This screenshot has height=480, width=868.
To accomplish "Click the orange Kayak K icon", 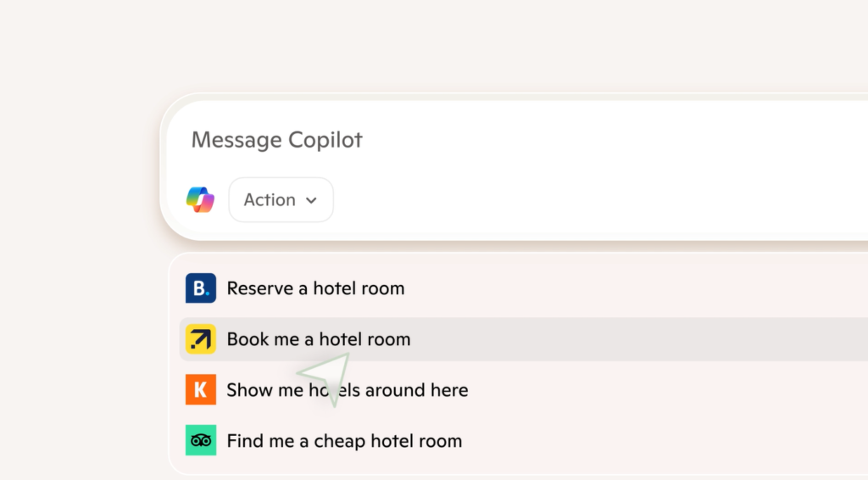I will pyautogui.click(x=200, y=390).
